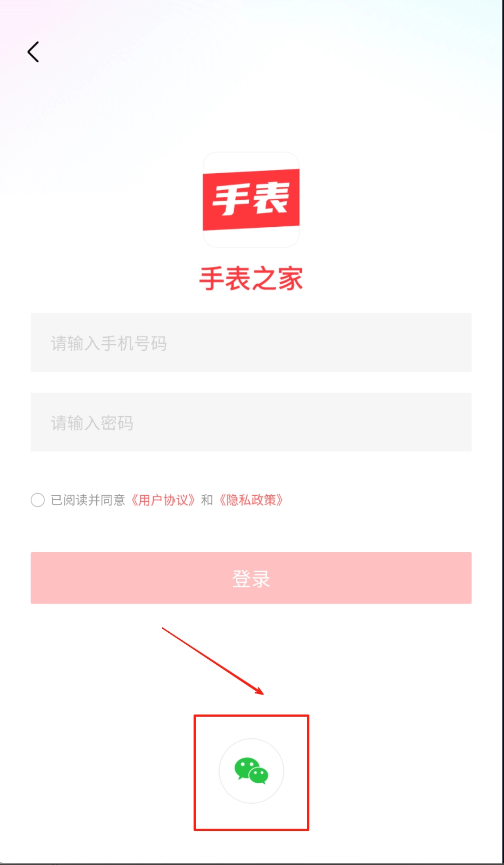Click the pink 登录 button
Viewport: 504px width, 865px height.
point(251,578)
